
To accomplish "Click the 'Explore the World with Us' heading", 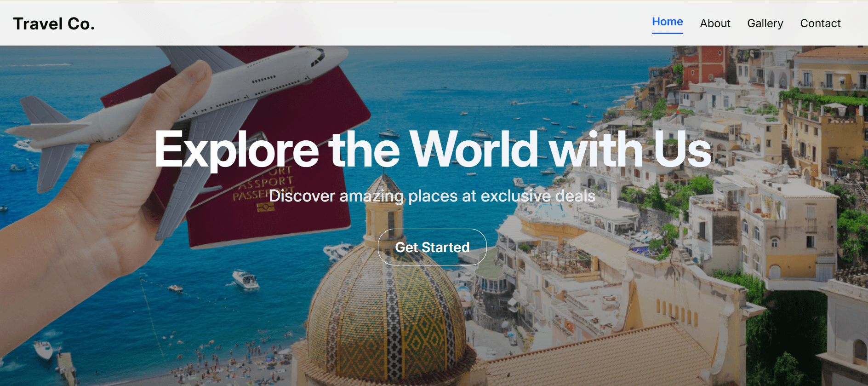I will click(x=433, y=149).
